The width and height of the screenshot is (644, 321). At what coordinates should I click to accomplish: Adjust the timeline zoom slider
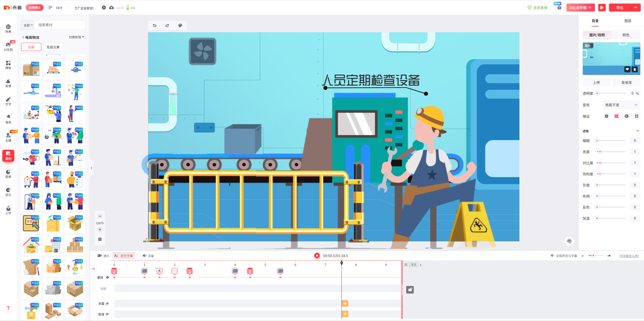pos(595,255)
